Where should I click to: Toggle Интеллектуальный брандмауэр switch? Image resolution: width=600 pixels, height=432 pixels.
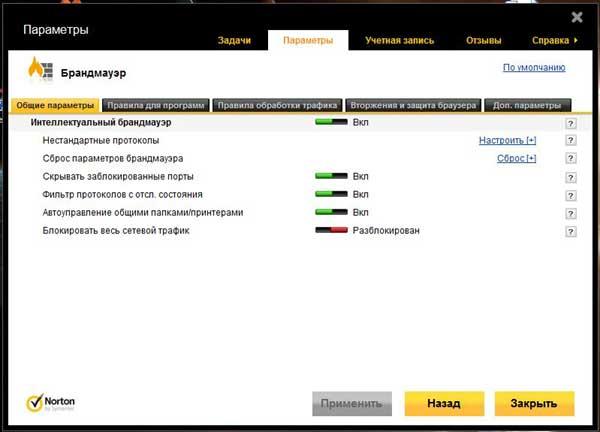coord(331,122)
